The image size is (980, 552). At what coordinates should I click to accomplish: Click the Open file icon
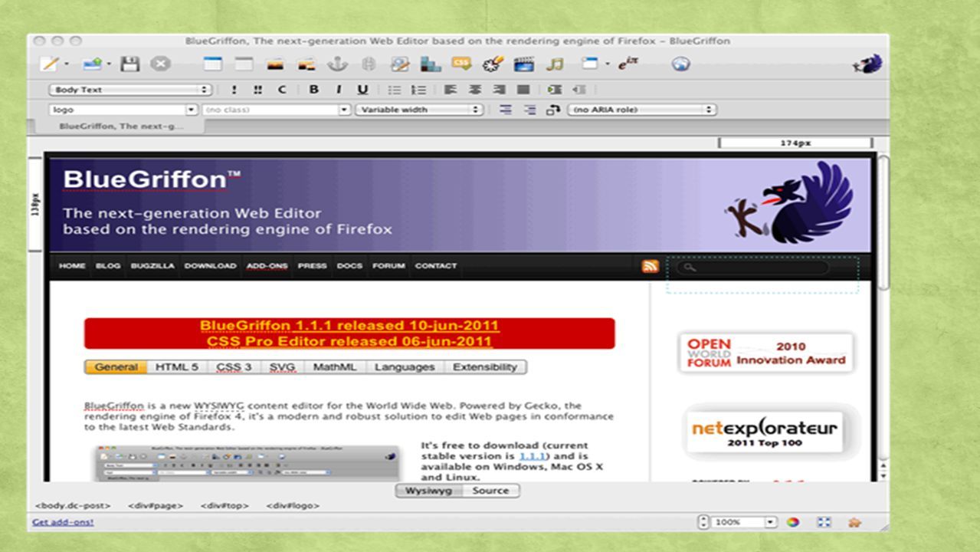pyautogui.click(x=93, y=64)
